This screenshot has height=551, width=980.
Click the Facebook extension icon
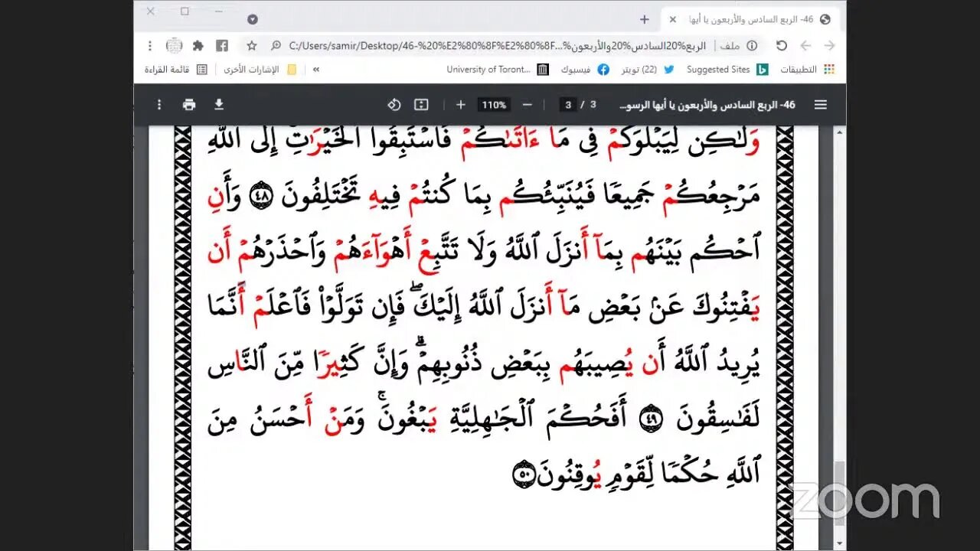tap(222, 46)
